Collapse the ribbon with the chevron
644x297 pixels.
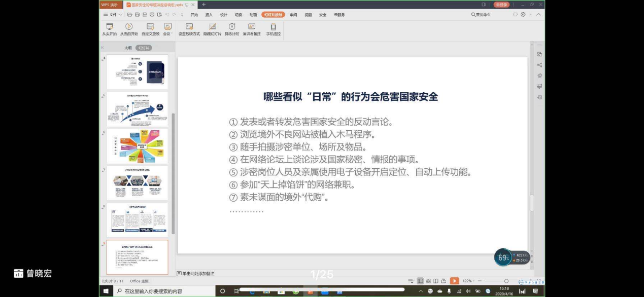[x=539, y=15]
